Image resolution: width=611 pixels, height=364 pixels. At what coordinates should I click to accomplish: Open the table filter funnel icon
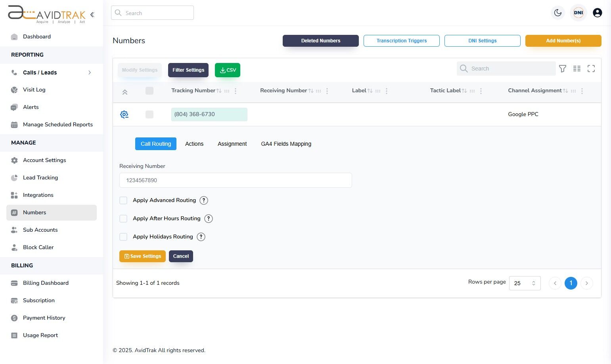[x=563, y=69]
